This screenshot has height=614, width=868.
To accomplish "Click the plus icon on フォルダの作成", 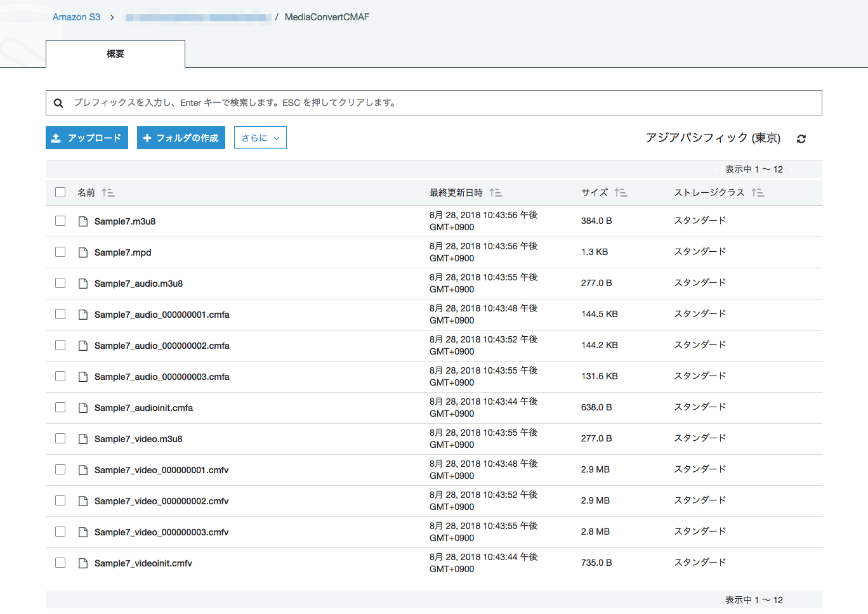I will [x=148, y=138].
